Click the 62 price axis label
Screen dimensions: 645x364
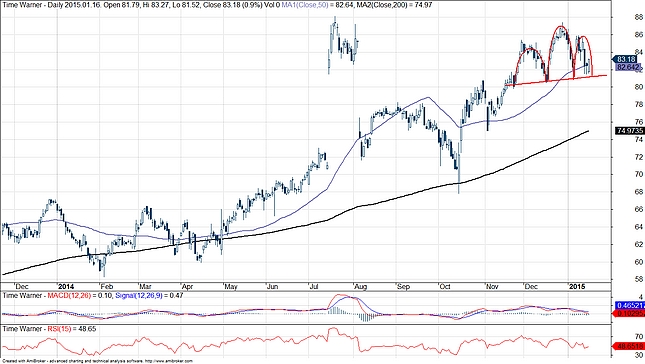pos(639,244)
